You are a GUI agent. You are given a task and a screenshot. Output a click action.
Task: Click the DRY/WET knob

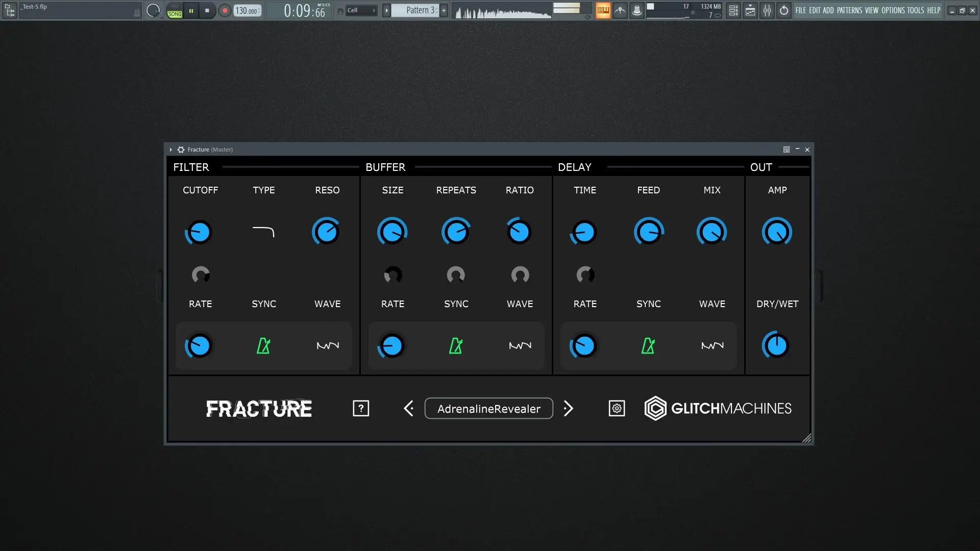pos(776,346)
